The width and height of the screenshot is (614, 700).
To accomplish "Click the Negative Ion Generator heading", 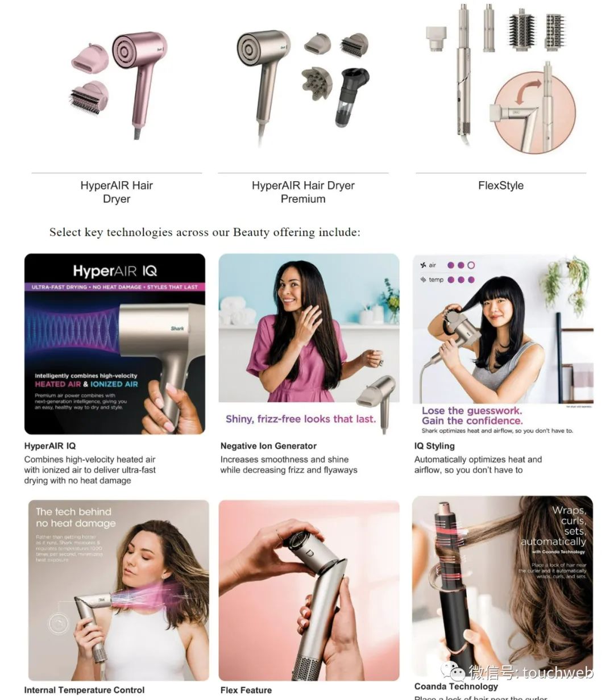I will (x=268, y=446).
